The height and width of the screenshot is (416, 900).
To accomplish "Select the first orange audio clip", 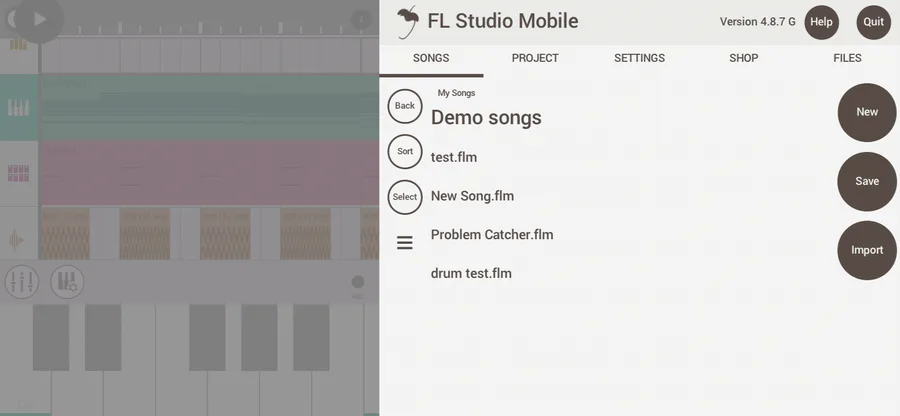I will pos(65,234).
